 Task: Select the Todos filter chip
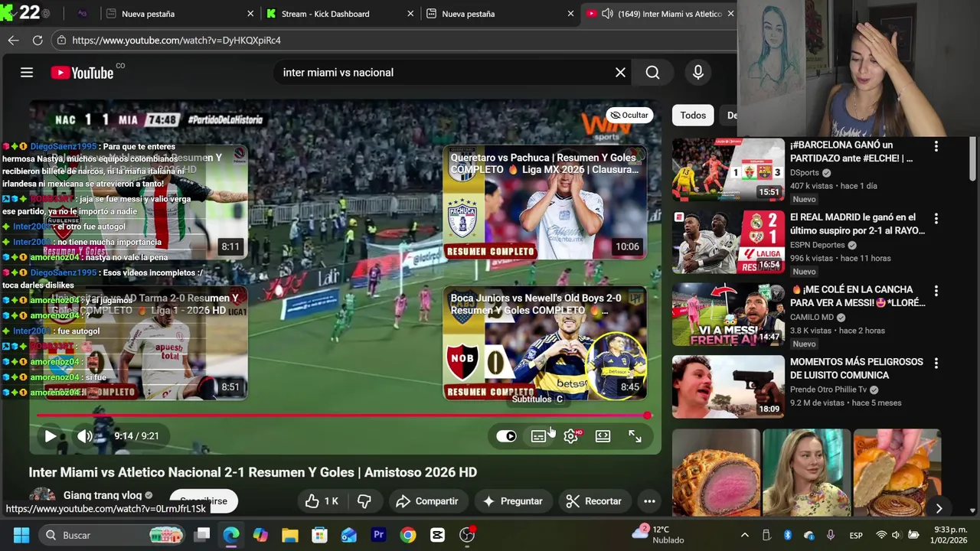[693, 116]
